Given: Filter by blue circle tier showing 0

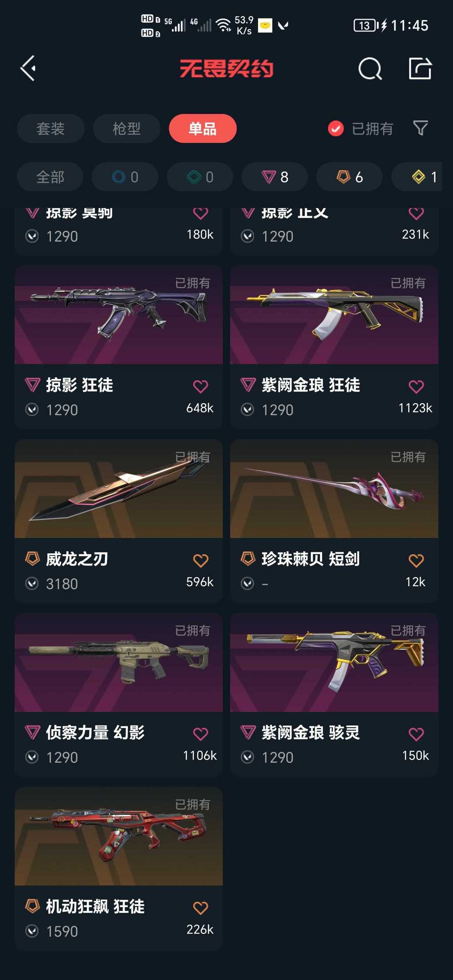Looking at the screenshot, I should [x=125, y=177].
